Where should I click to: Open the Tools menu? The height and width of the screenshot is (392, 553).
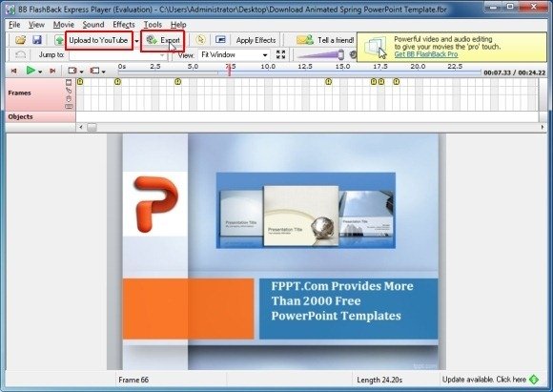point(153,25)
